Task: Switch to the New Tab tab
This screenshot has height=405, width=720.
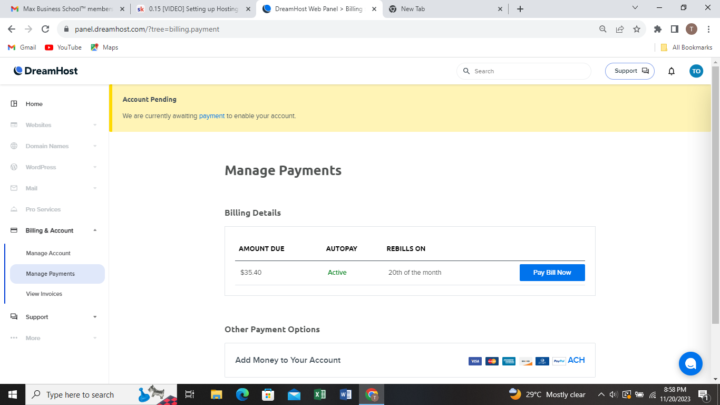Action: point(445,9)
